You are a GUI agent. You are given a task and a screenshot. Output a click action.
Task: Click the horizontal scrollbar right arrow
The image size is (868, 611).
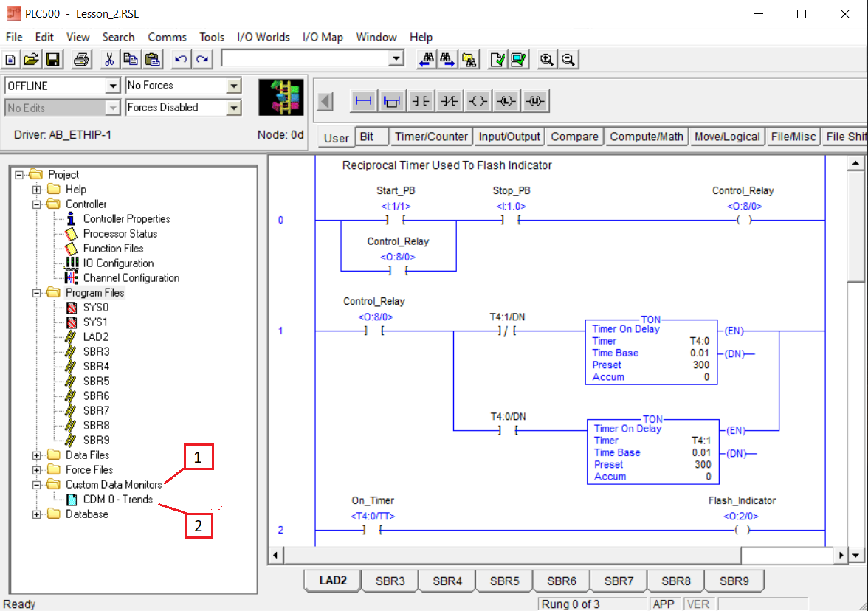point(841,555)
